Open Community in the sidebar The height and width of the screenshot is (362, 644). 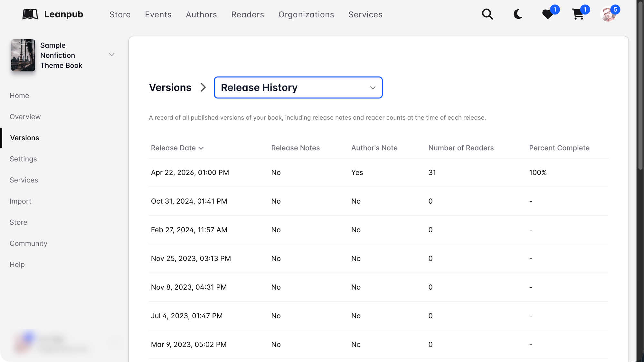tap(28, 243)
